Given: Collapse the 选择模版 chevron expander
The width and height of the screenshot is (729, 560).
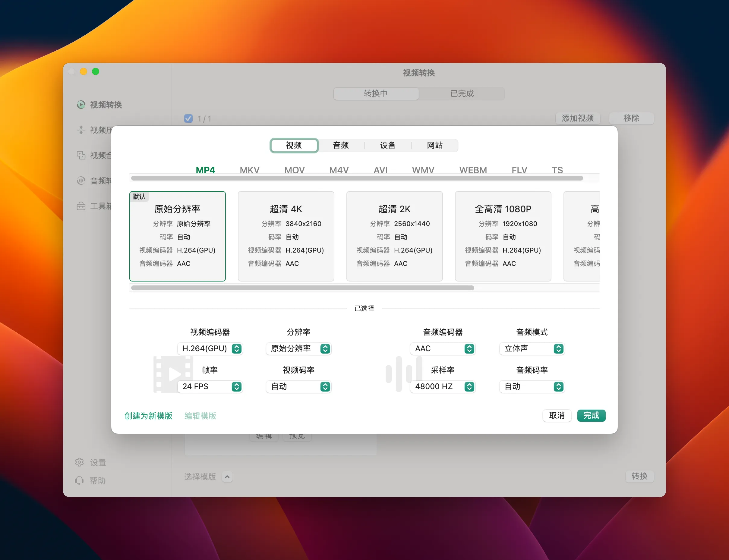Looking at the screenshot, I should point(227,477).
